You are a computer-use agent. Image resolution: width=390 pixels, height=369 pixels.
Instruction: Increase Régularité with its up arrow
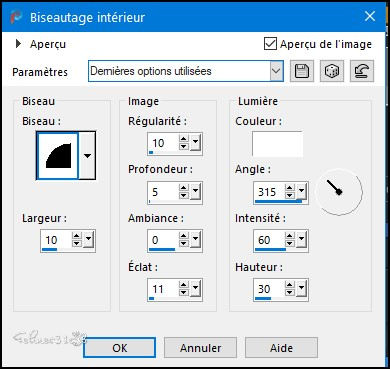coord(184,140)
